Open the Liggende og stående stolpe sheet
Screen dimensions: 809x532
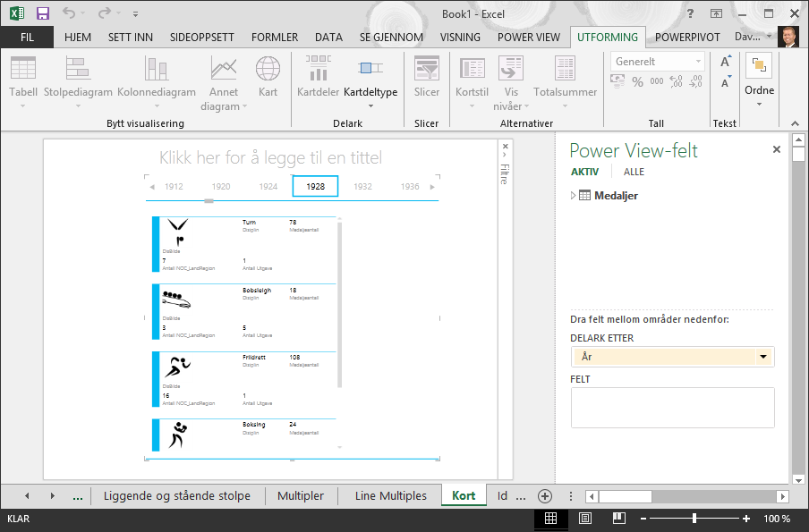(177, 496)
